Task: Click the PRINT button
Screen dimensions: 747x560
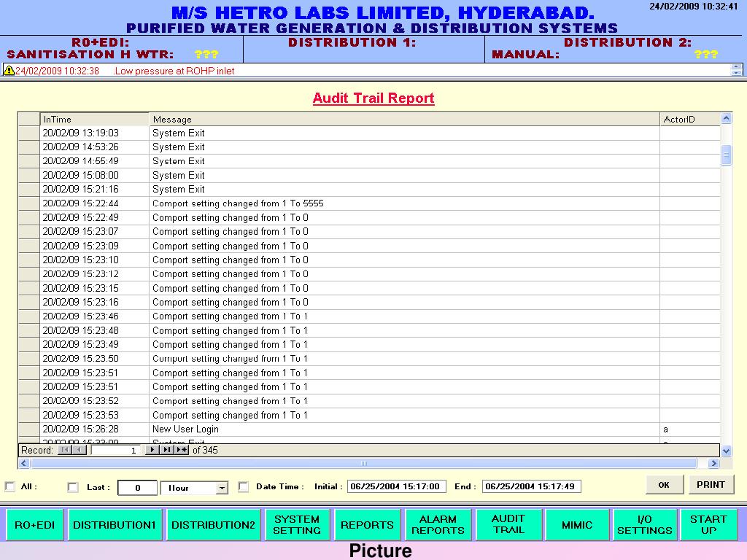Action: click(x=711, y=485)
